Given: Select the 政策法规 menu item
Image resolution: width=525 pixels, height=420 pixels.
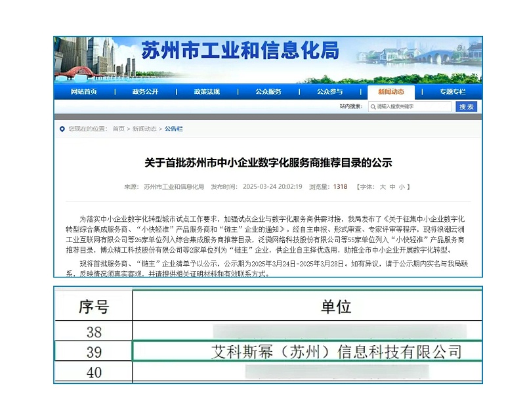Looking at the screenshot, I should (x=207, y=92).
